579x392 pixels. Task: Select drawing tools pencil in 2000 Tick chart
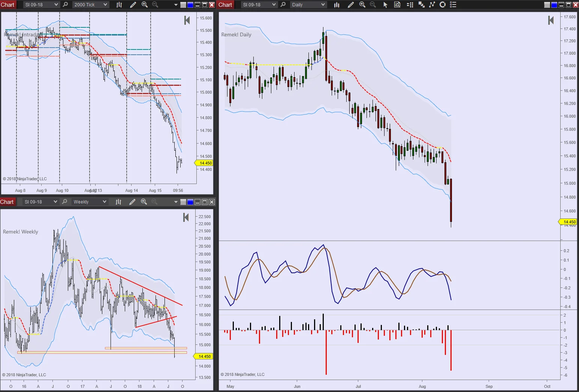click(133, 5)
